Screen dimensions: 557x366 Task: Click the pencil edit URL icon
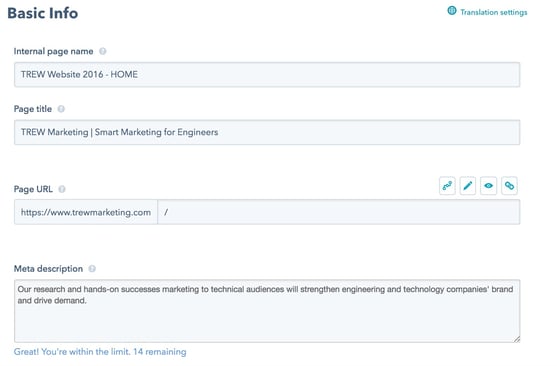pos(468,186)
